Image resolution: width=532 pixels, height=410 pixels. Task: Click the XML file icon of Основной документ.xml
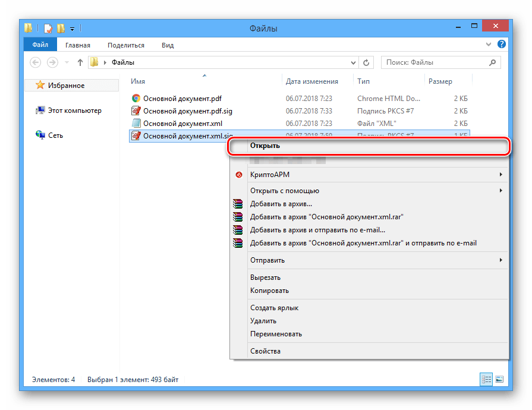(x=136, y=124)
